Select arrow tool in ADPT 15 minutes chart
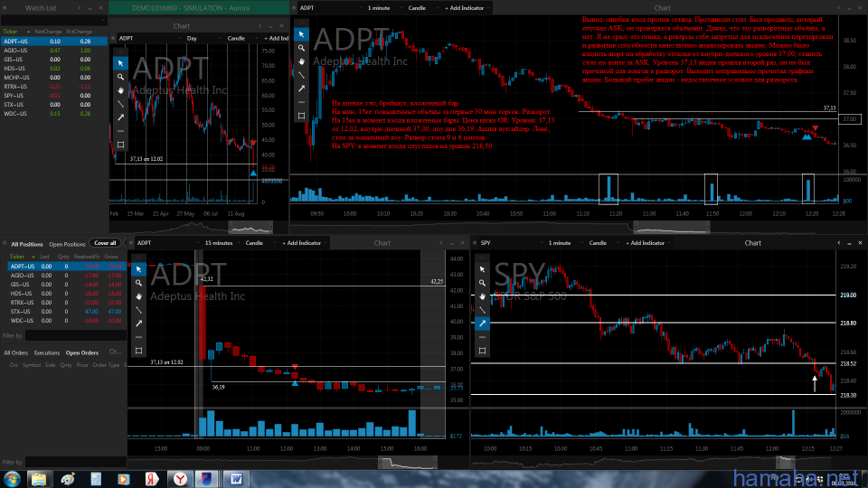This screenshot has height=488, width=868. 138,324
